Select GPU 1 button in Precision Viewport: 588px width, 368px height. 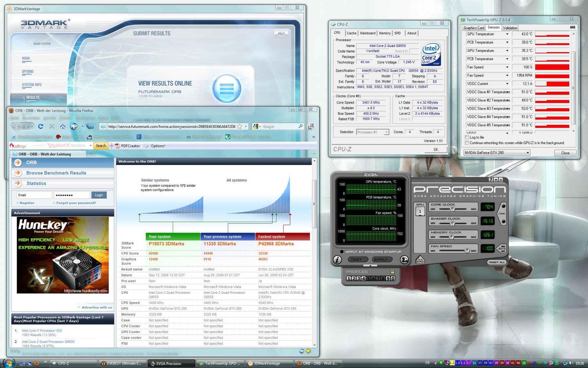[420, 211]
